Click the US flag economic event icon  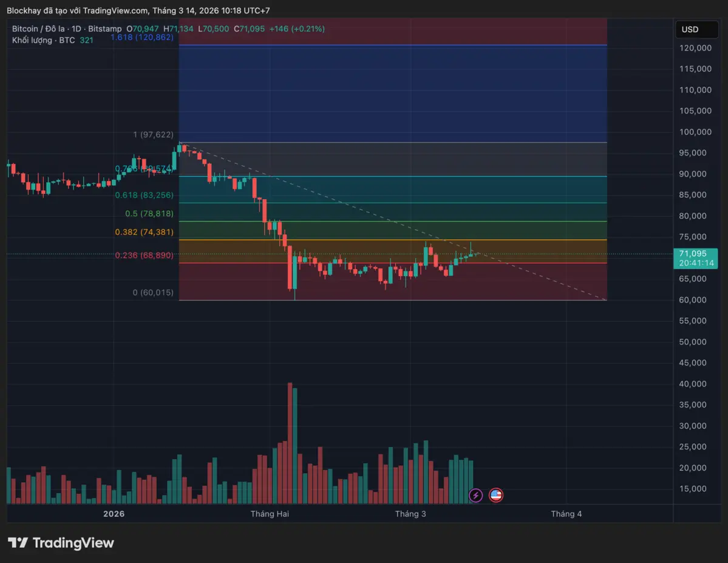[x=496, y=496]
